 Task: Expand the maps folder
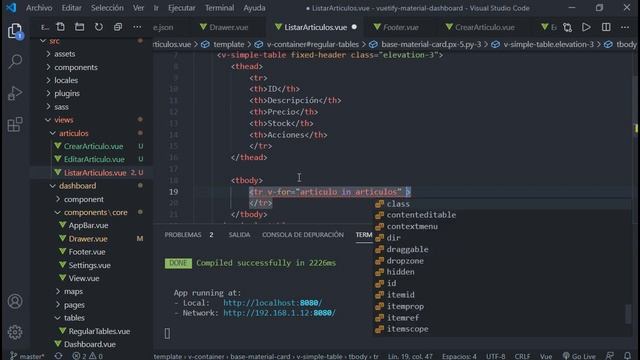[x=73, y=291]
